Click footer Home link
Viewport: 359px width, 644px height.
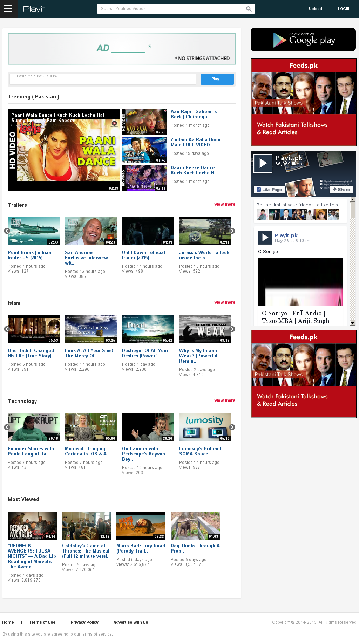(8, 622)
